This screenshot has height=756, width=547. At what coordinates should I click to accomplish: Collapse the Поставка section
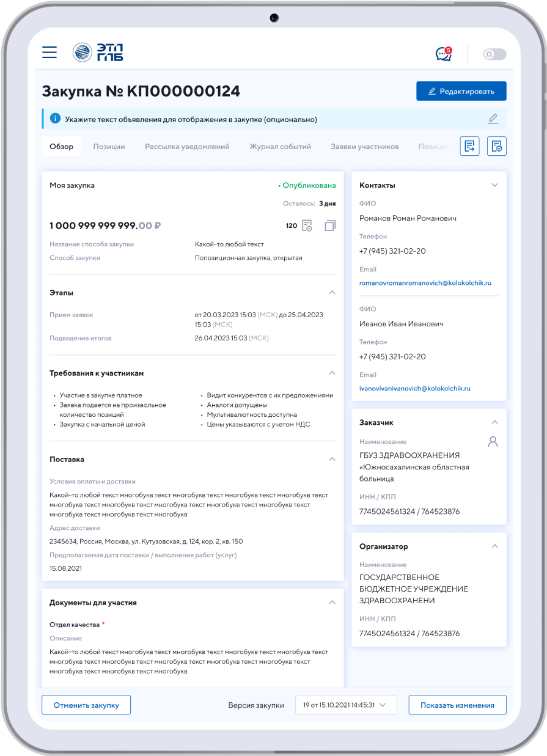tap(332, 459)
